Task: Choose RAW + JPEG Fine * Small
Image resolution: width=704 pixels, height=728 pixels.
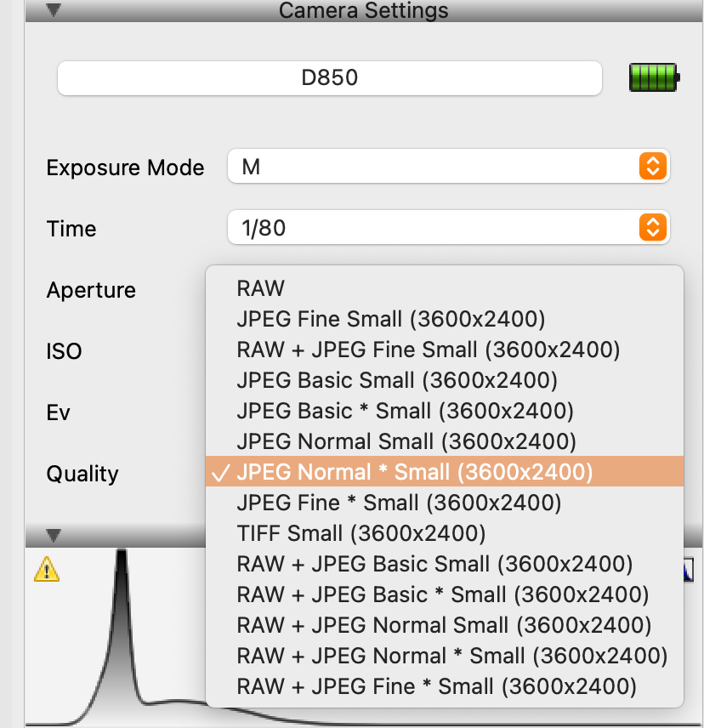Action: [x=445, y=686]
